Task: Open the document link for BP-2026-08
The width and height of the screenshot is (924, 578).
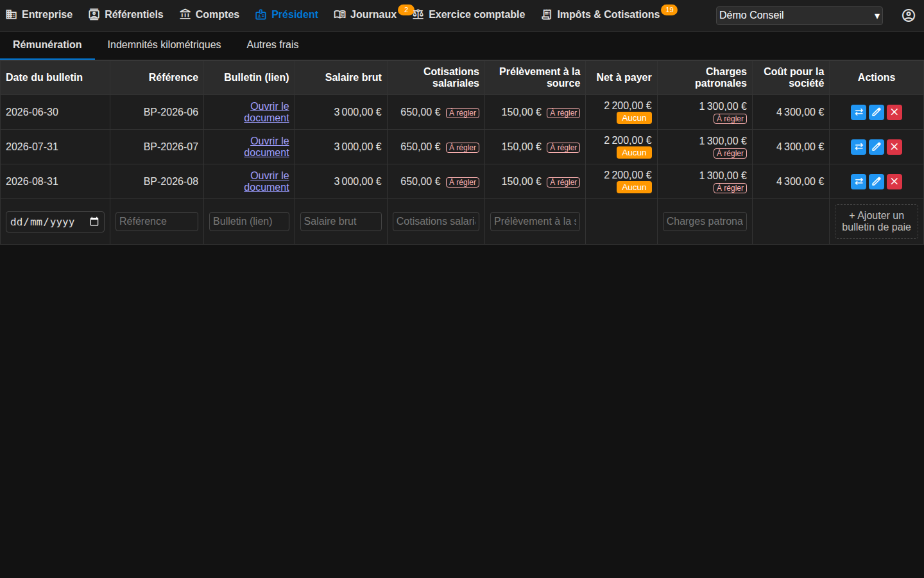Action: [266, 182]
